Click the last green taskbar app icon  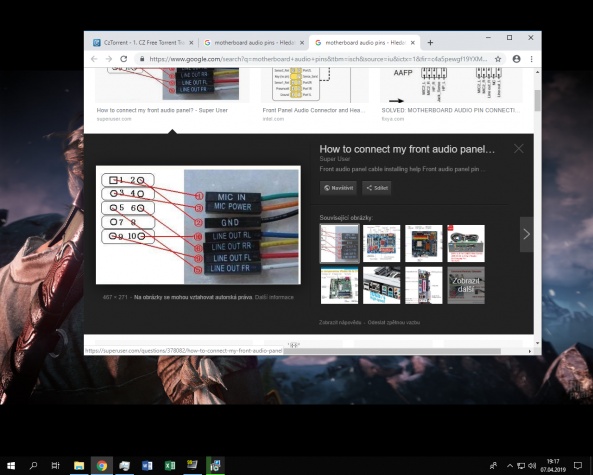click(215, 466)
